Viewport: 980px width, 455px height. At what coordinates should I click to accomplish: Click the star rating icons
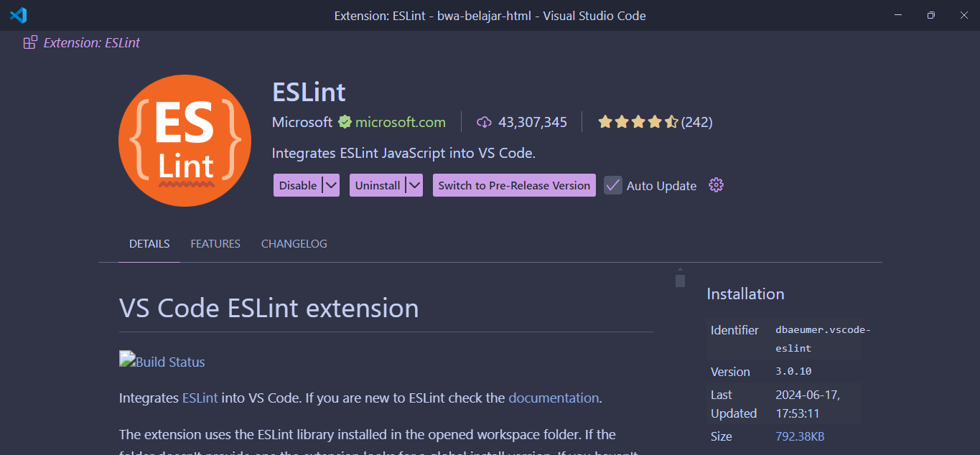click(638, 122)
